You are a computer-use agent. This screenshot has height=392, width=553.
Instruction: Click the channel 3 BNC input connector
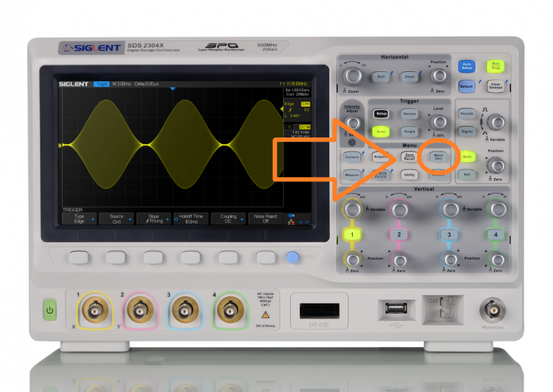[181, 311]
